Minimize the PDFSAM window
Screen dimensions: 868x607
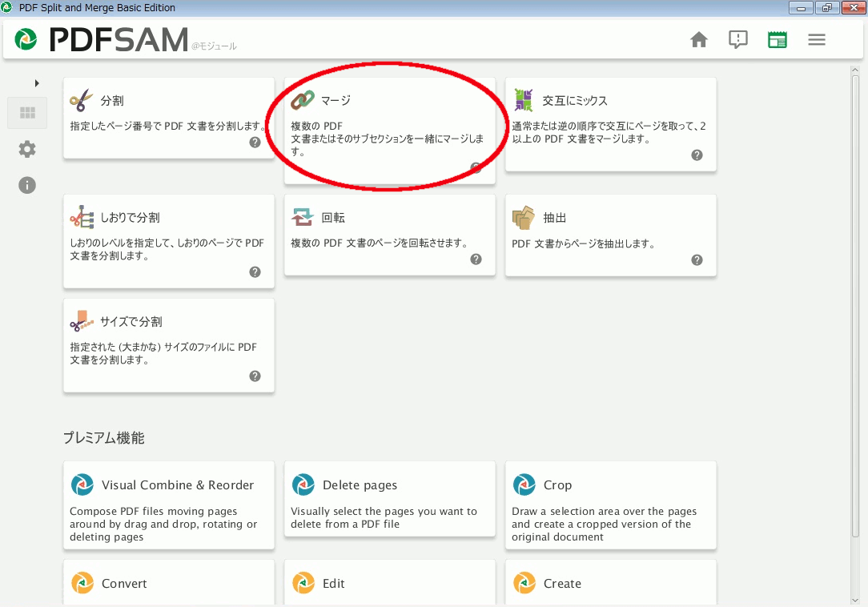point(801,8)
